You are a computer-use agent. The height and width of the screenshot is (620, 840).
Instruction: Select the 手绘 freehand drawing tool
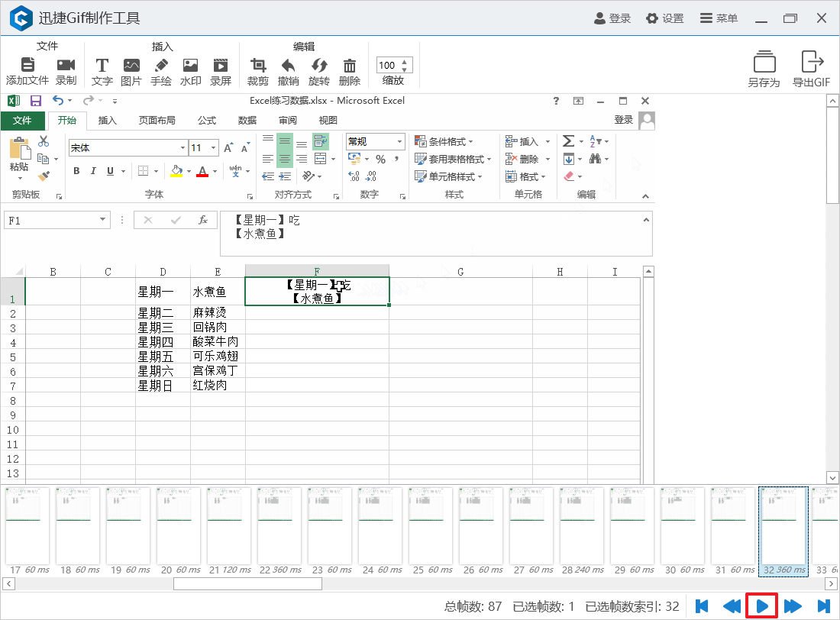point(161,67)
